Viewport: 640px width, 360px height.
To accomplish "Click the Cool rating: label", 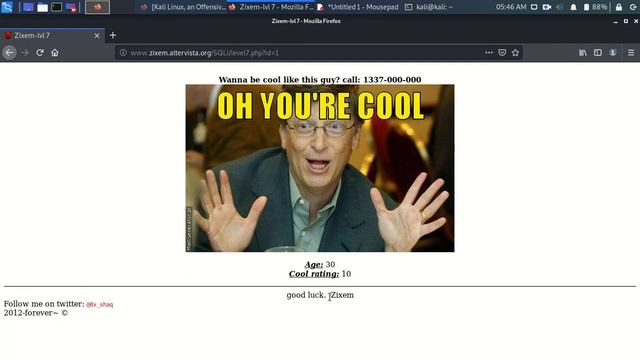I will click(313, 274).
